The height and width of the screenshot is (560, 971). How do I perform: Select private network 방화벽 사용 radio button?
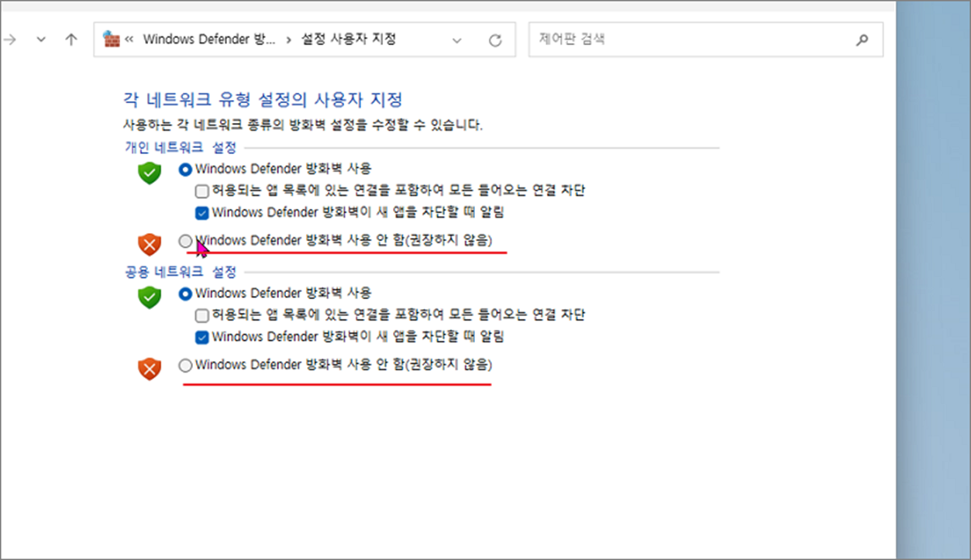(x=185, y=169)
